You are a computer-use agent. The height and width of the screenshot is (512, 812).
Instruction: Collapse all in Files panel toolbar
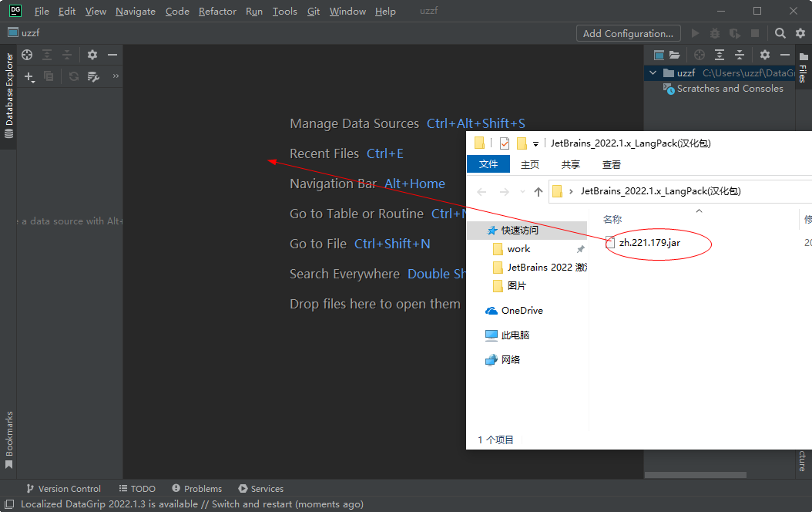pyautogui.click(x=740, y=55)
